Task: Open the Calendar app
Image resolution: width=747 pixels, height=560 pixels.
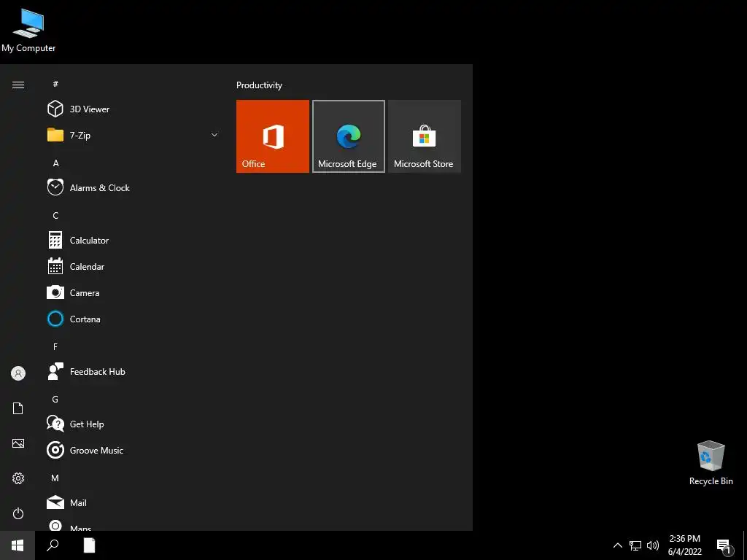Action: (x=133, y=266)
